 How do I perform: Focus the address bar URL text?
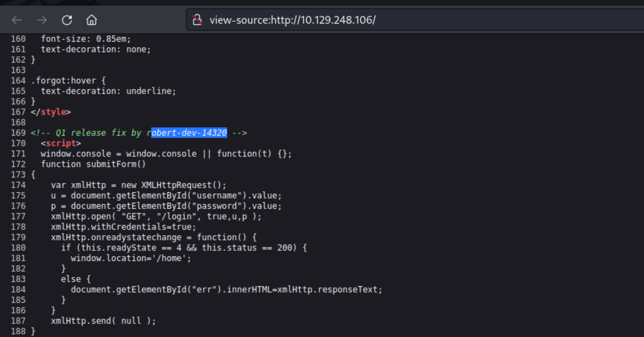point(292,20)
